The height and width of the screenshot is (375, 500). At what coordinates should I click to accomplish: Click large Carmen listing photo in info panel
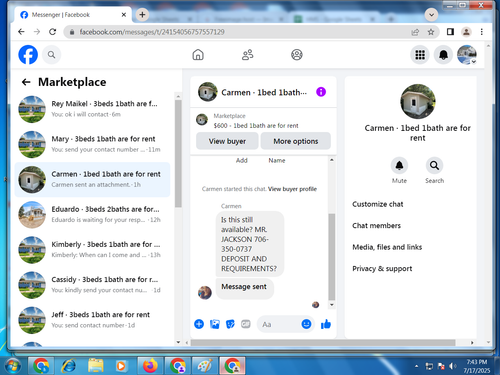pos(418,101)
